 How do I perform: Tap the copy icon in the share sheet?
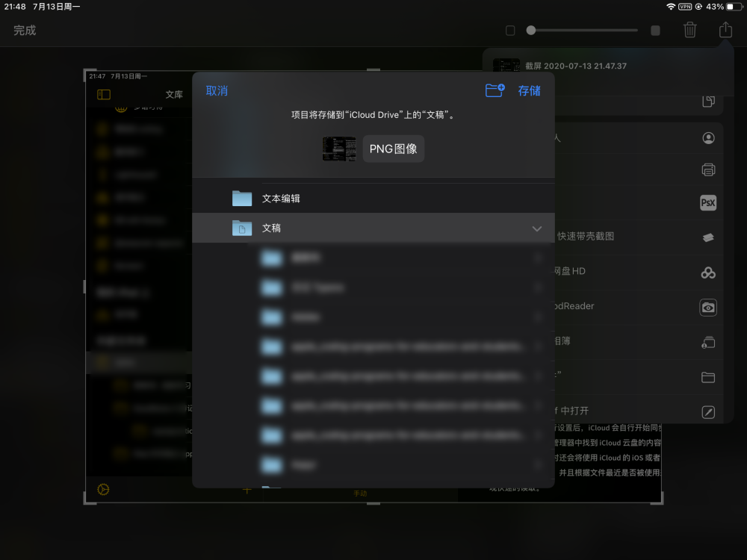(708, 101)
